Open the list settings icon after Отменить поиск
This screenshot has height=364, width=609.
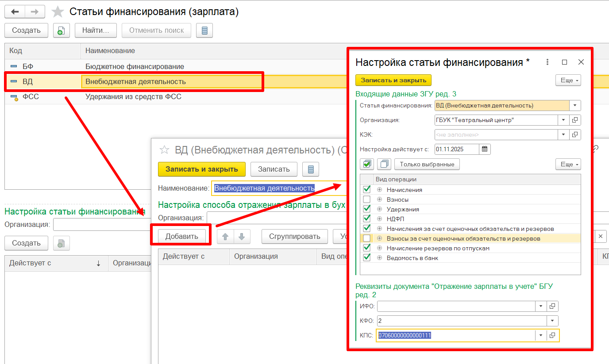point(204,31)
